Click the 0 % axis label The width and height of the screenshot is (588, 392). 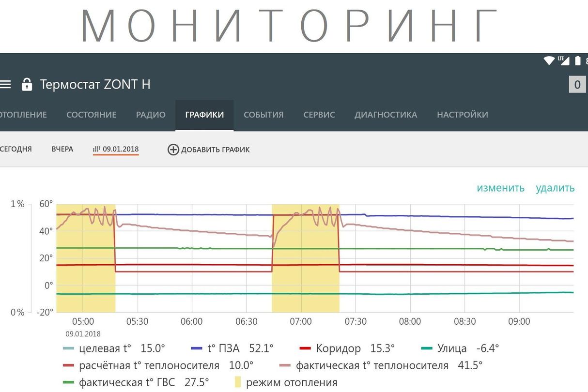[17, 312]
